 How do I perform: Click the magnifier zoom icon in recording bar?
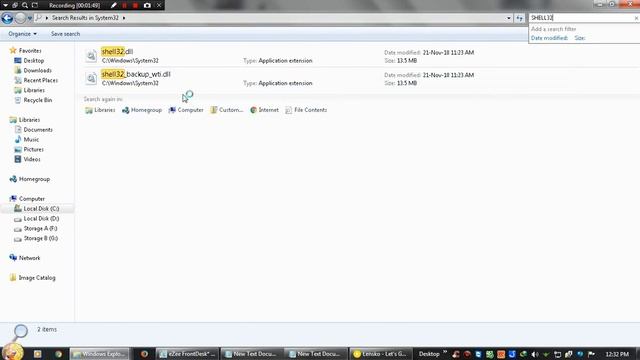coord(25,5)
